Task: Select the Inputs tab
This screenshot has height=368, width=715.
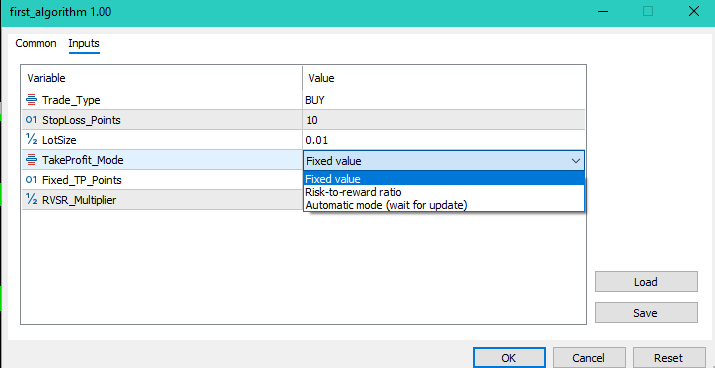Action: point(84,43)
